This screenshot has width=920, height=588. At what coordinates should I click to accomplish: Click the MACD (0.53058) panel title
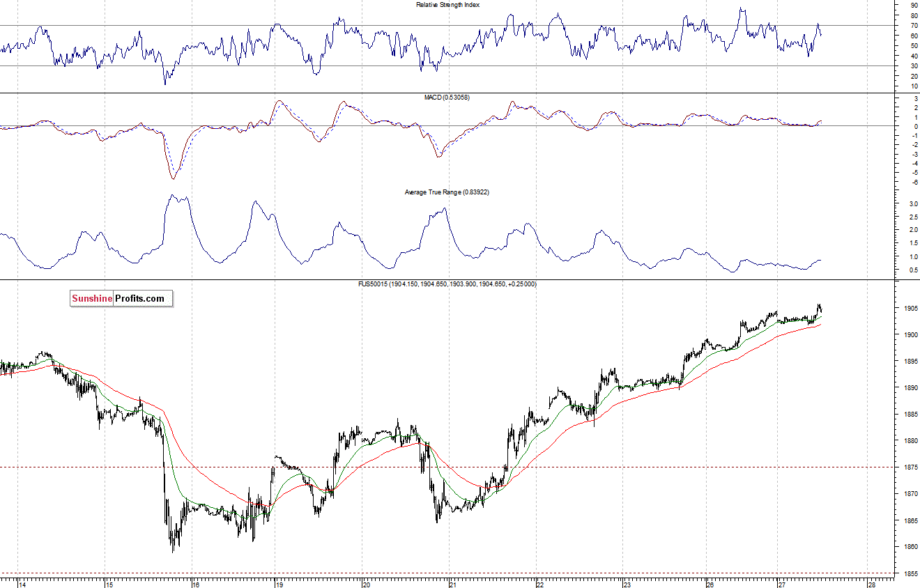point(447,98)
